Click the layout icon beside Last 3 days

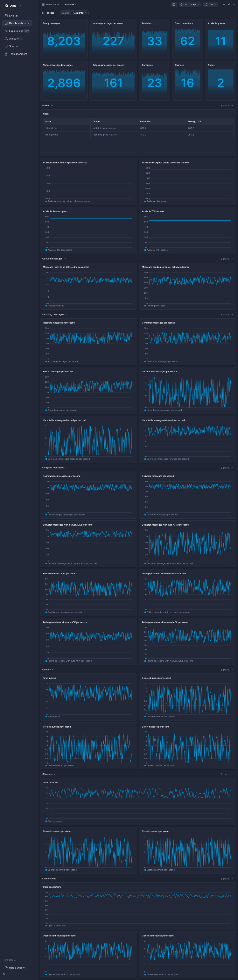[174, 4]
